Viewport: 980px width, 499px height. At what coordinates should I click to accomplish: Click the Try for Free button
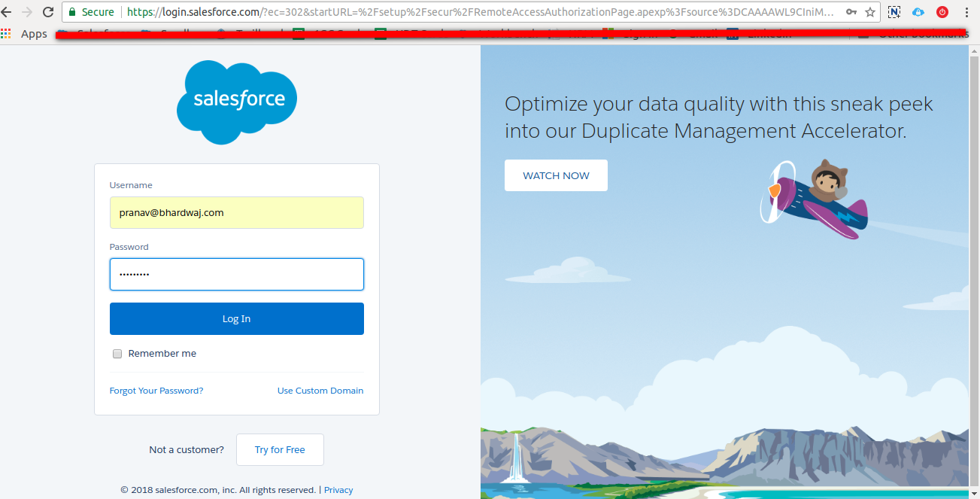pyautogui.click(x=280, y=449)
